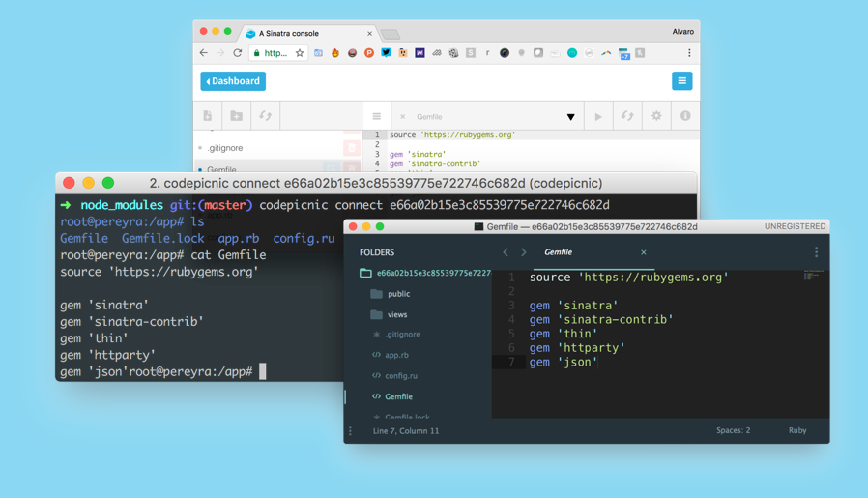Click the Line 7, Column 11 status

point(406,431)
